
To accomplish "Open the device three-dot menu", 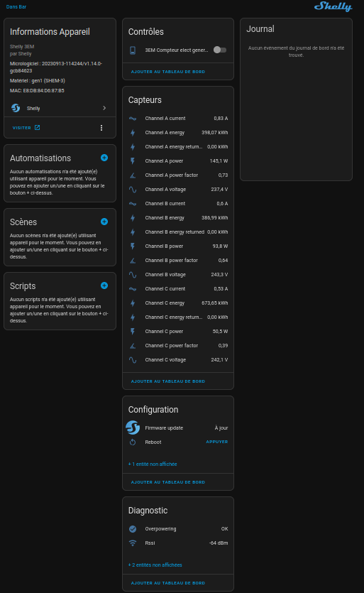I will (x=101, y=128).
